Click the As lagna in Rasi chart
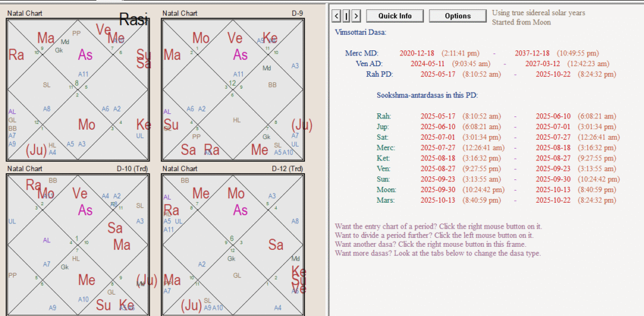 coord(86,55)
